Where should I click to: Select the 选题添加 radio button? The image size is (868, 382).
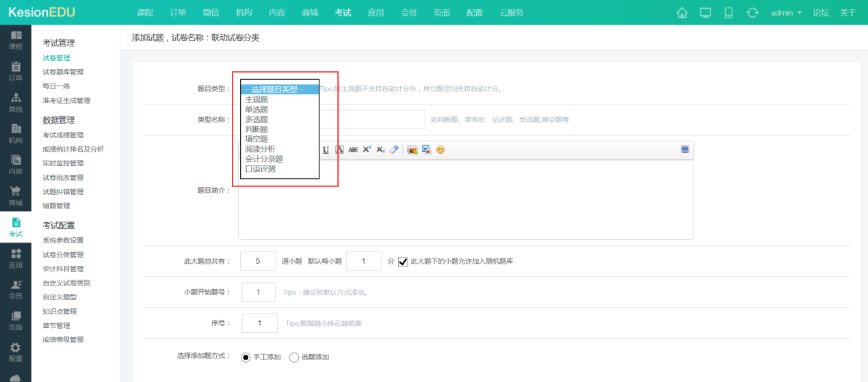[x=294, y=357]
